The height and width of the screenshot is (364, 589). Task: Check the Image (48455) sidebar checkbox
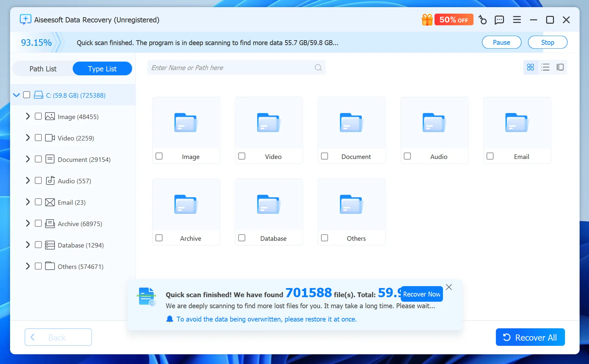(38, 116)
